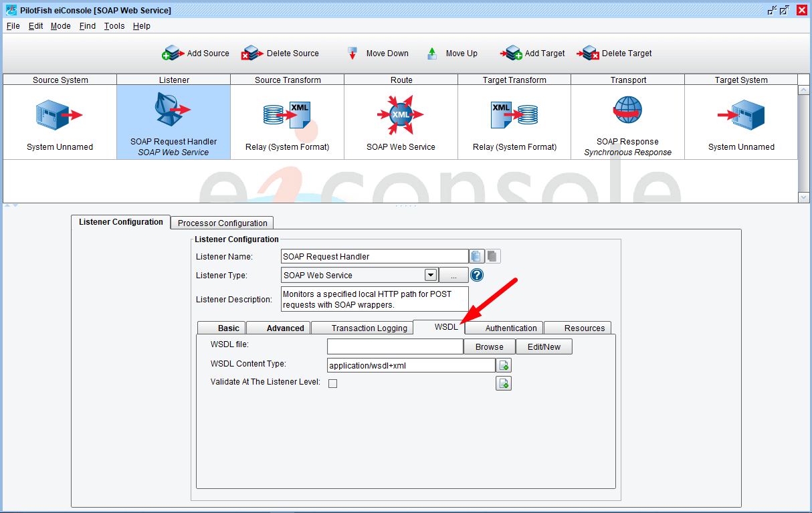This screenshot has height=513, width=812.
Task: Select the Source Transform Relay icon
Action: coord(287,115)
